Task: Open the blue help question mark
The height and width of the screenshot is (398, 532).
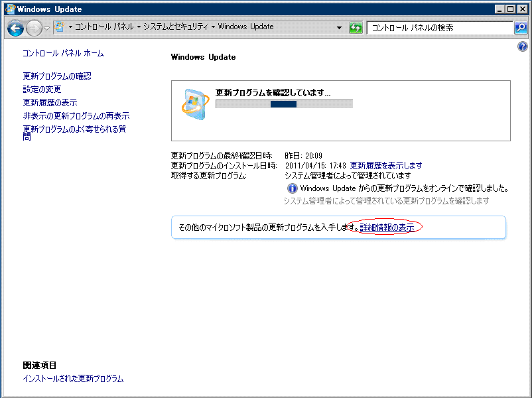Action: [x=523, y=46]
